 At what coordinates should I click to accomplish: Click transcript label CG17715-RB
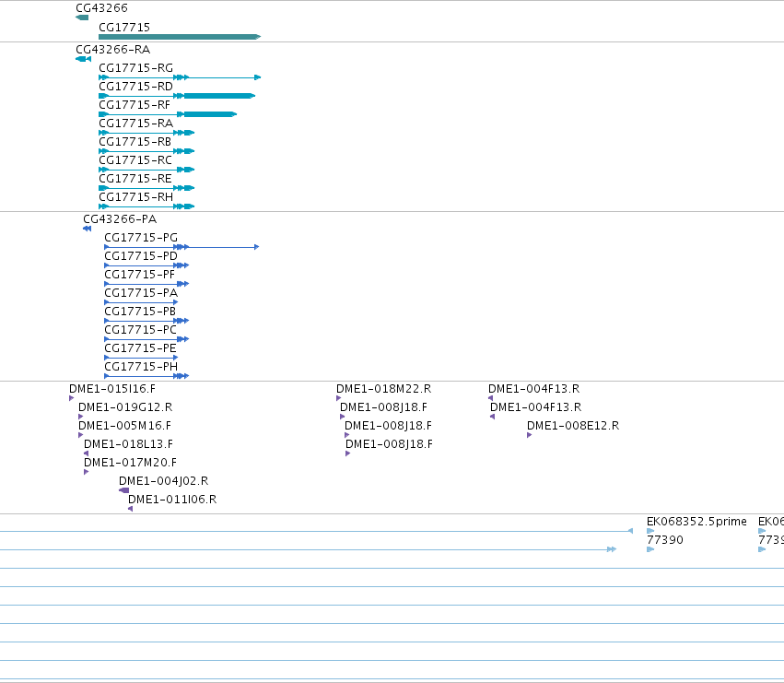click(135, 142)
